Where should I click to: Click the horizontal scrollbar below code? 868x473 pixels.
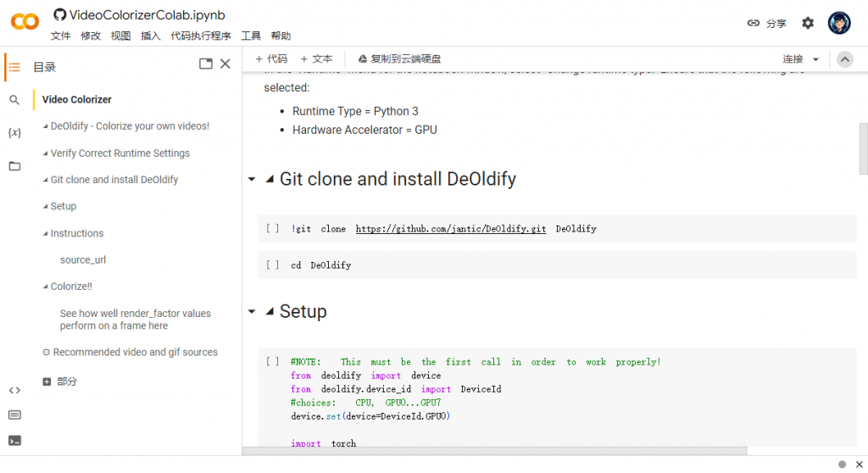[x=494, y=451]
